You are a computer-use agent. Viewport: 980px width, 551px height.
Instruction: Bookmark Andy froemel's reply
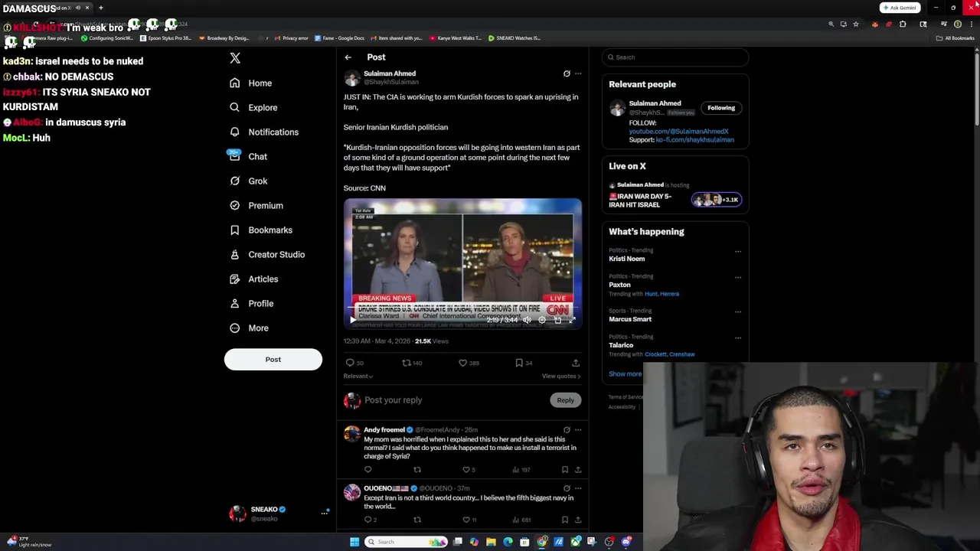click(x=565, y=470)
